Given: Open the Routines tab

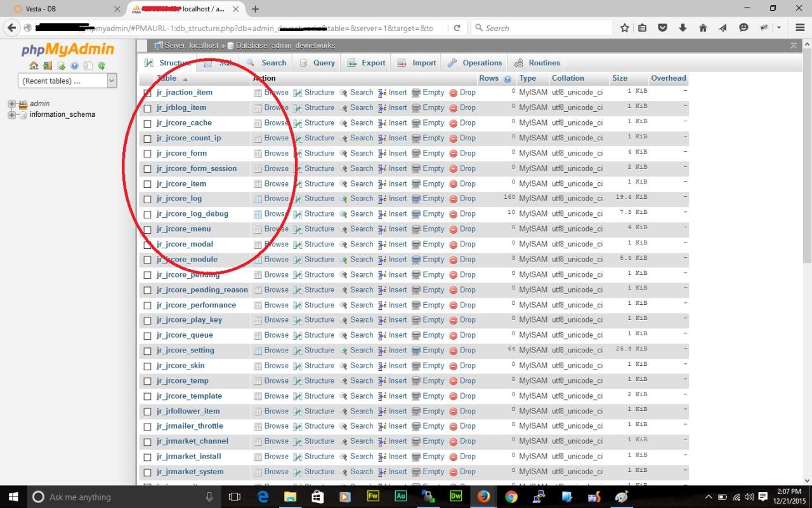Looking at the screenshot, I should [x=537, y=63].
